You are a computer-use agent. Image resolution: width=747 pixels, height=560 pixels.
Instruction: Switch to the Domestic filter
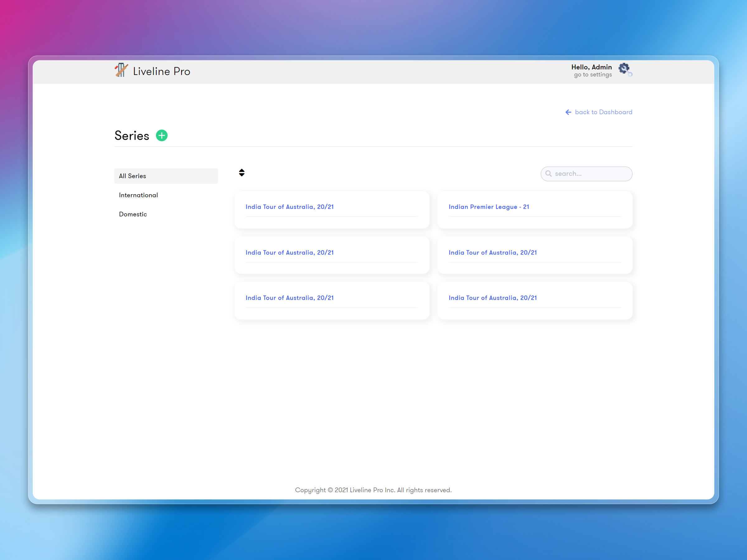(133, 214)
